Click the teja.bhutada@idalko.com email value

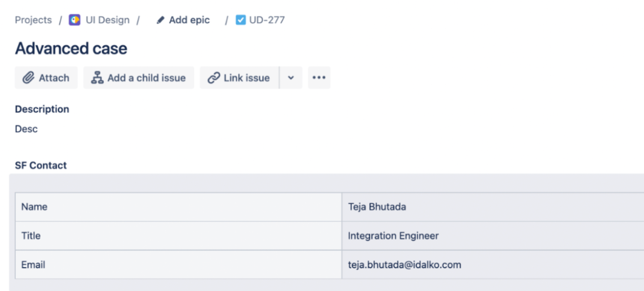point(405,265)
